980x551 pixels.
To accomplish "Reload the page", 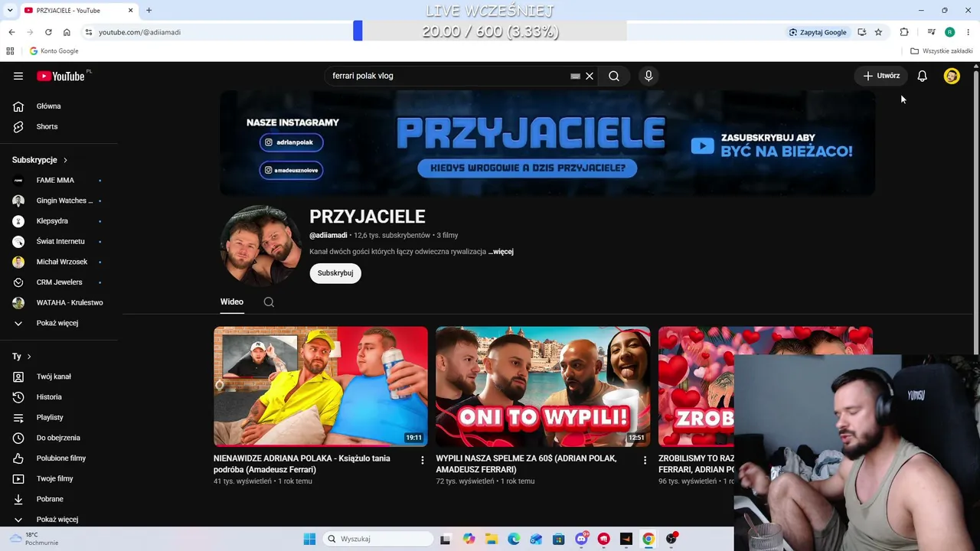I will coord(48,32).
